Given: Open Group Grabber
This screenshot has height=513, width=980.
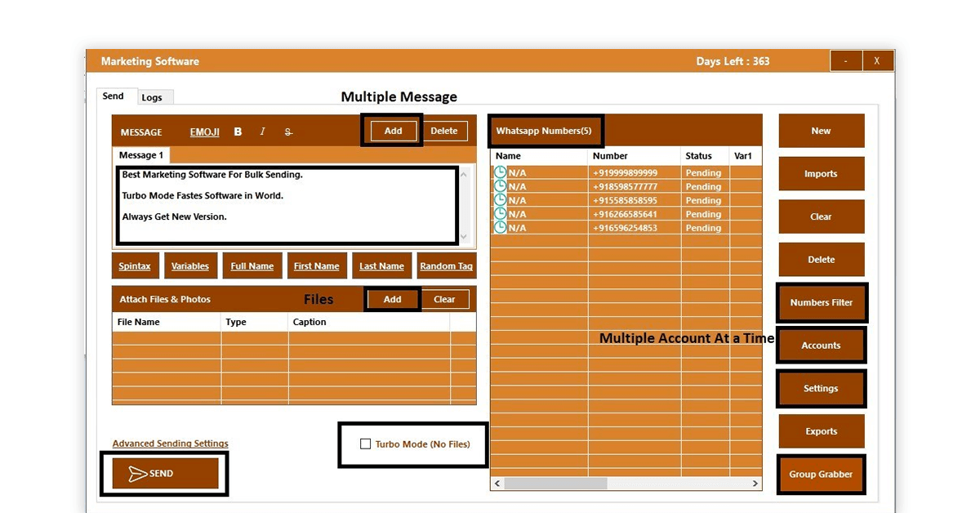Looking at the screenshot, I should click(821, 475).
